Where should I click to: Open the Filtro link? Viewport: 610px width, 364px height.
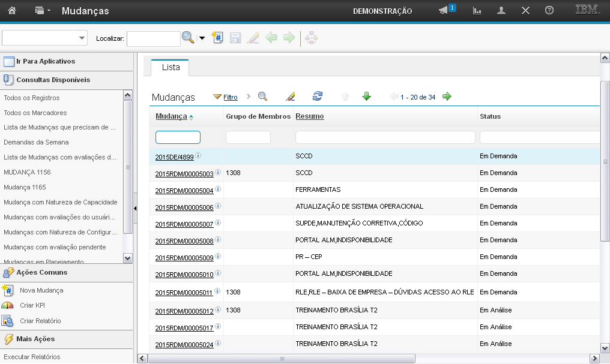click(x=230, y=97)
